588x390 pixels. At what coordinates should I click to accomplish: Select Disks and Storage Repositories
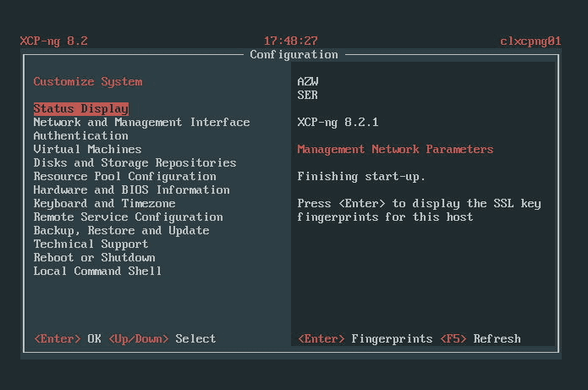point(135,163)
